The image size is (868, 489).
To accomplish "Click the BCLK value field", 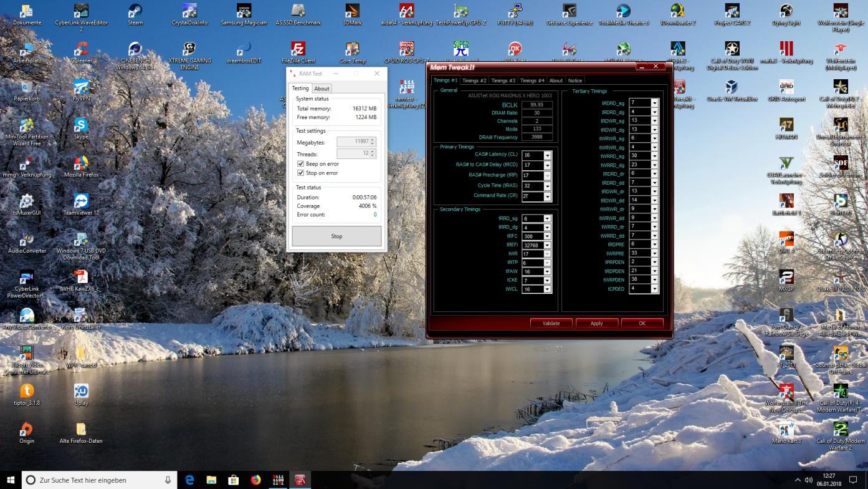I will tap(537, 105).
